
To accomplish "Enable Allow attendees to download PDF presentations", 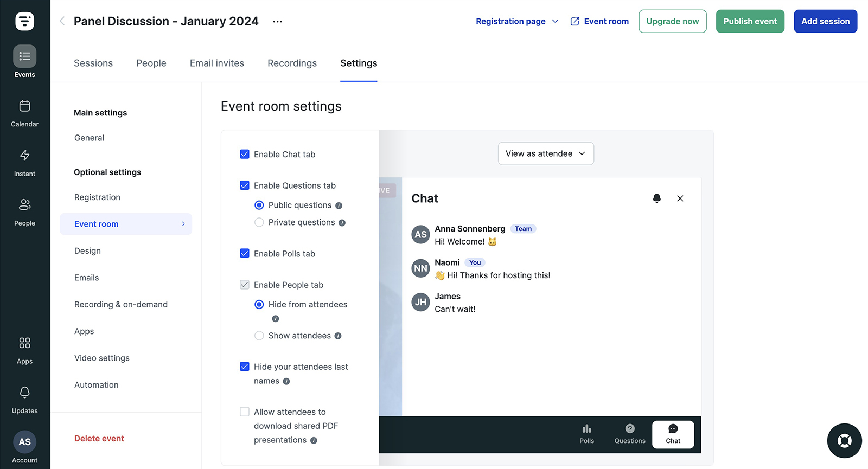I will pyautogui.click(x=245, y=412).
